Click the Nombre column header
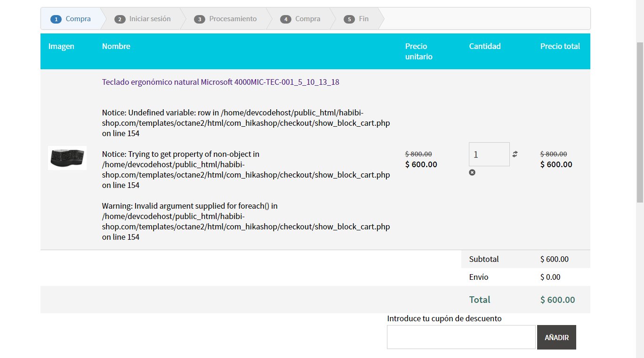 click(116, 46)
